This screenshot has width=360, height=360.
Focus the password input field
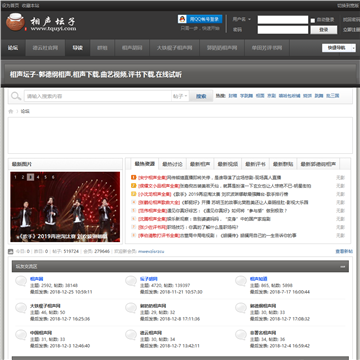point(283,30)
